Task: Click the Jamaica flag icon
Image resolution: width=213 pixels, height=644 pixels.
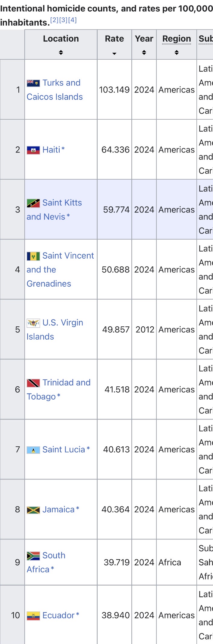Action: point(33,510)
